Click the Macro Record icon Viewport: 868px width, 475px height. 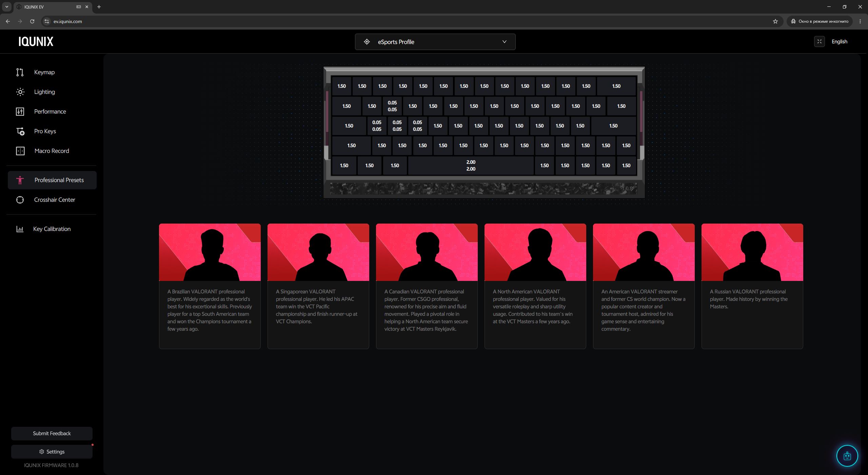pyautogui.click(x=20, y=151)
